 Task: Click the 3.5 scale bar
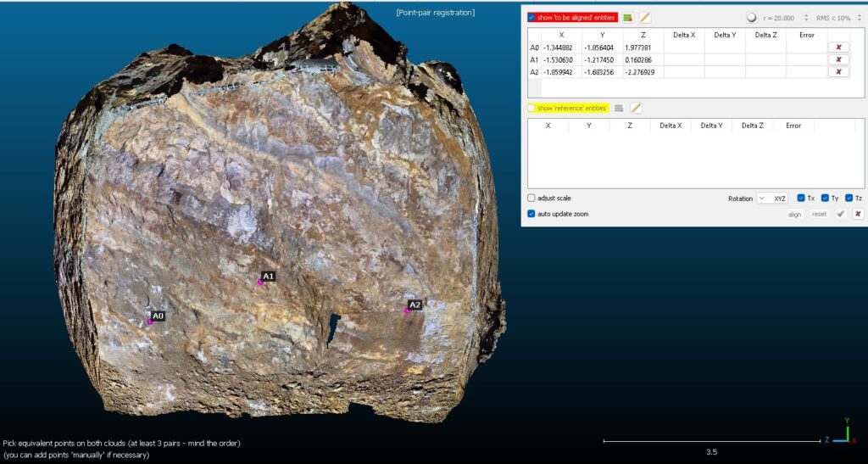pos(712,441)
